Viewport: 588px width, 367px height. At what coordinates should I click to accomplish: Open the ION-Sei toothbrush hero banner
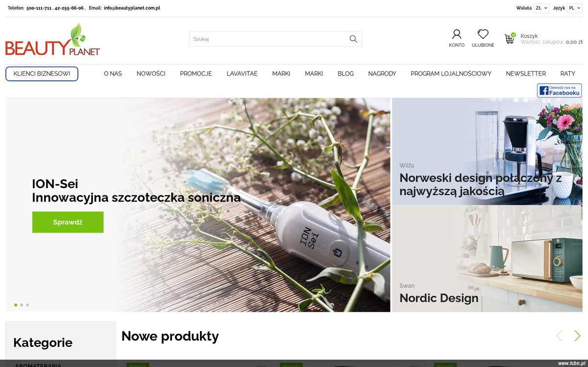click(x=198, y=205)
